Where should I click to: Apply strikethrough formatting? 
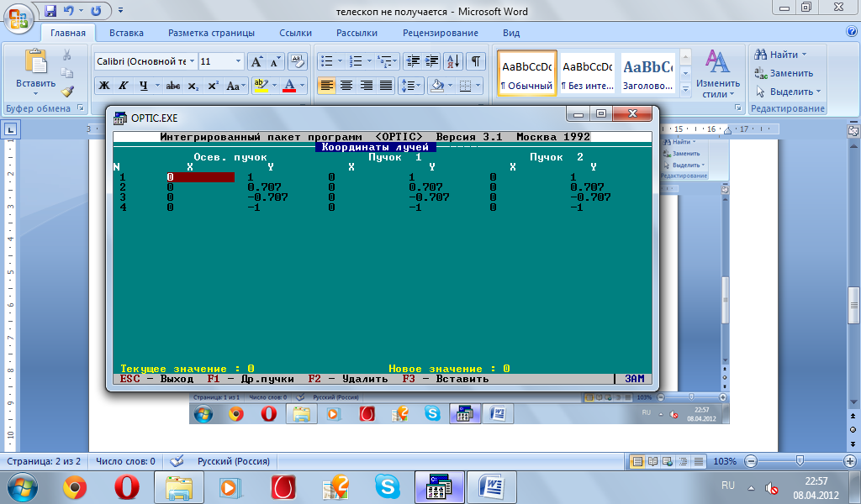pyautogui.click(x=173, y=86)
